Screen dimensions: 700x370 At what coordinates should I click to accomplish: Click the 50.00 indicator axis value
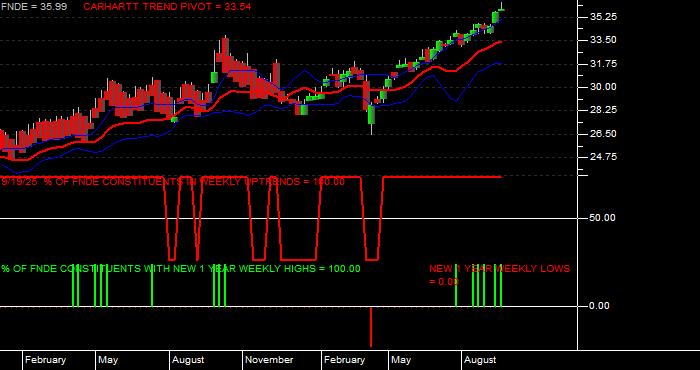(x=603, y=218)
